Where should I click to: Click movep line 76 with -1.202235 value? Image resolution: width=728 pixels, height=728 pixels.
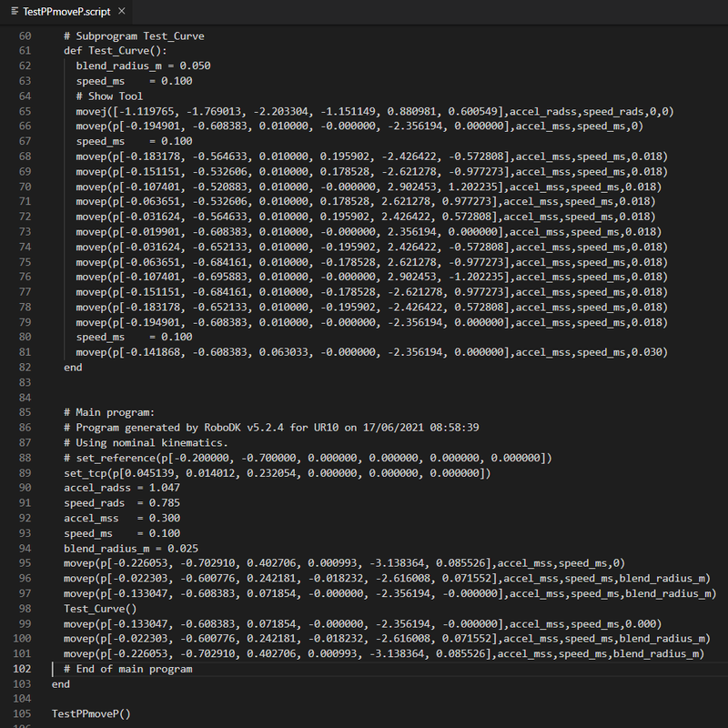[371, 277]
